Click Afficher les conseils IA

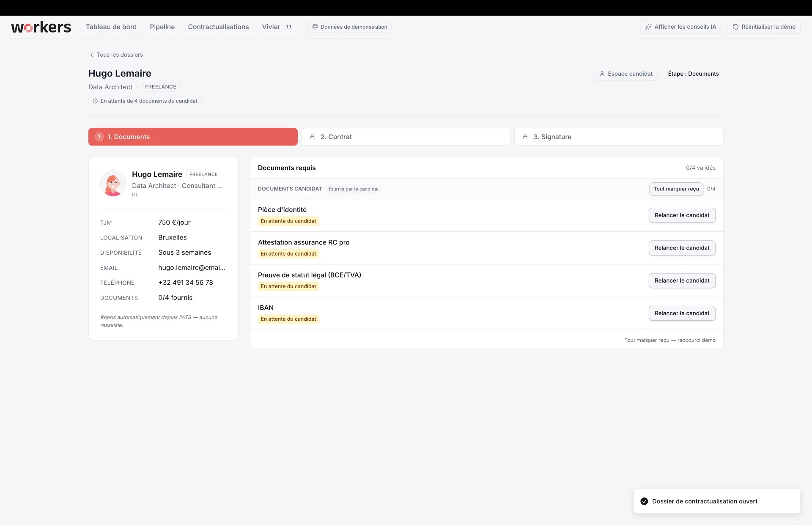point(680,27)
